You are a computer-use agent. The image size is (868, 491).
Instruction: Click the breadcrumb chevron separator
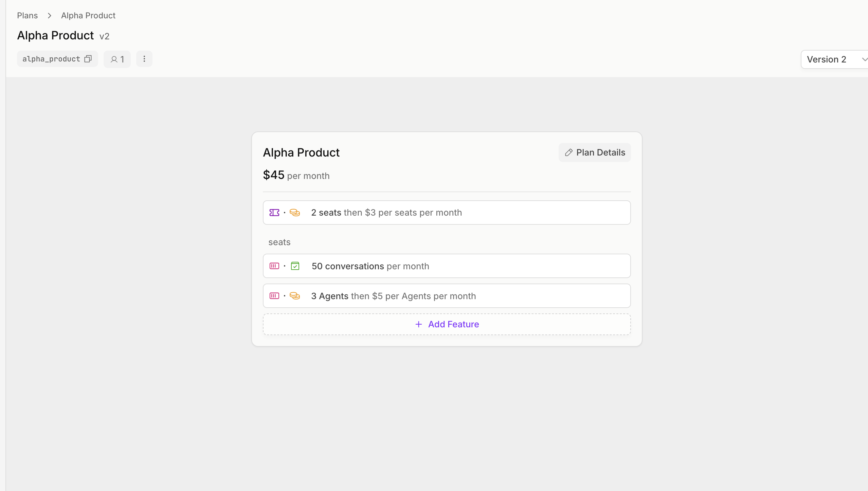click(x=50, y=16)
